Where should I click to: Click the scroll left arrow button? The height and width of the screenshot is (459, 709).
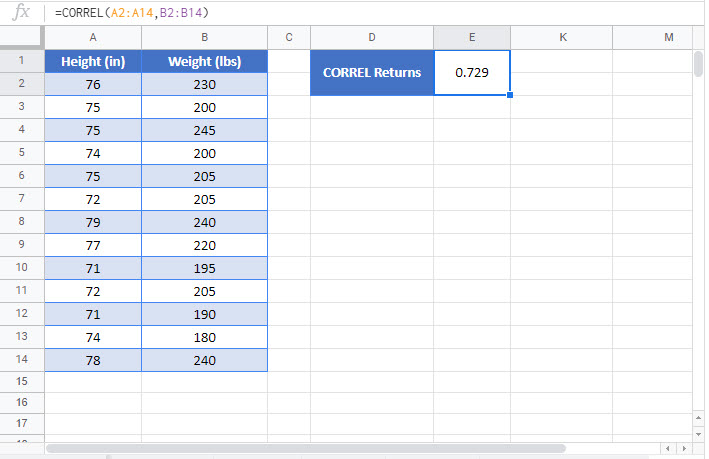668,449
